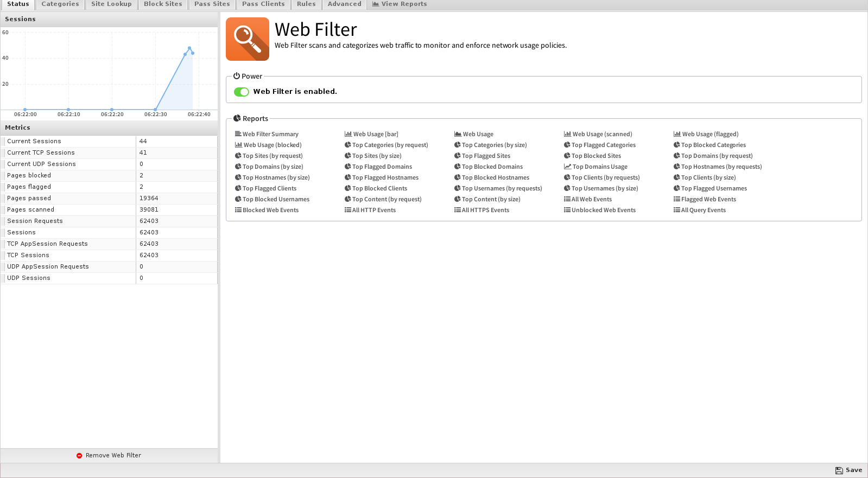868x478 pixels.
Task: Click the Save disk icon
Action: tap(839, 470)
